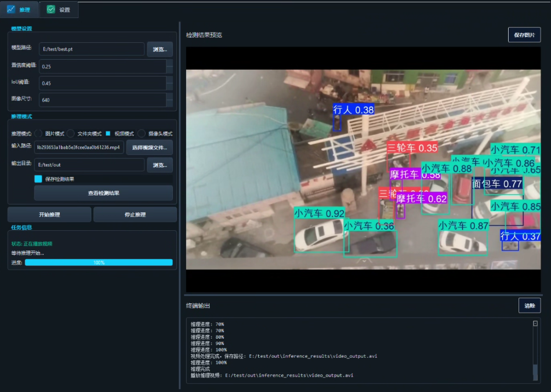Image resolution: width=551 pixels, height=392 pixels.
Task: Select the 视频模式 radio button
Action: click(108, 133)
